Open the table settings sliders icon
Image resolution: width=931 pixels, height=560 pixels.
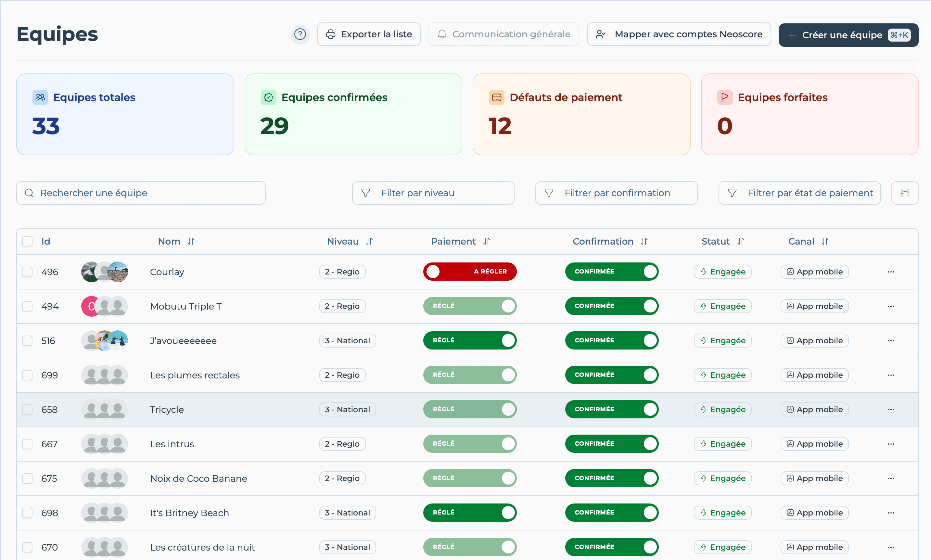tap(905, 193)
